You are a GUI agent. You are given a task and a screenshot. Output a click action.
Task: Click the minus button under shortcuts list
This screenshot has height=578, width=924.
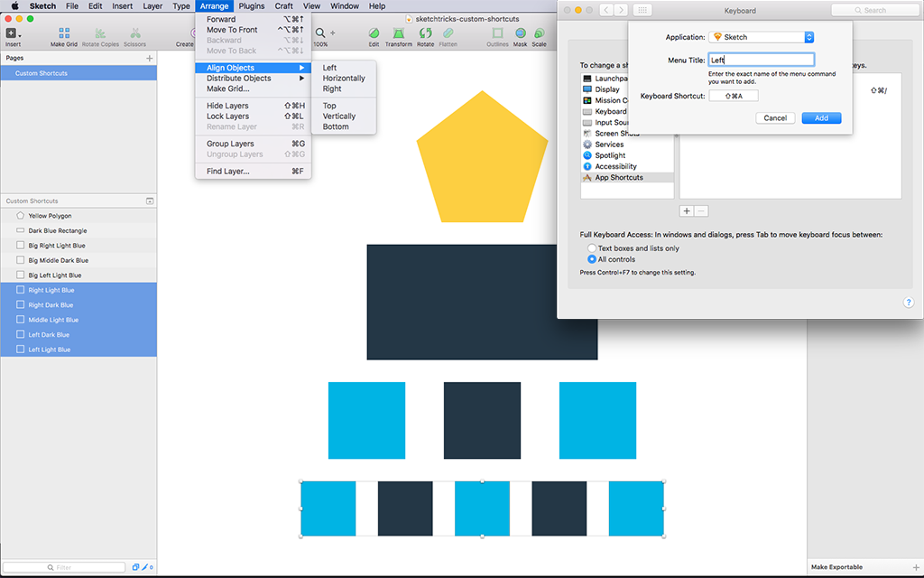click(x=701, y=211)
